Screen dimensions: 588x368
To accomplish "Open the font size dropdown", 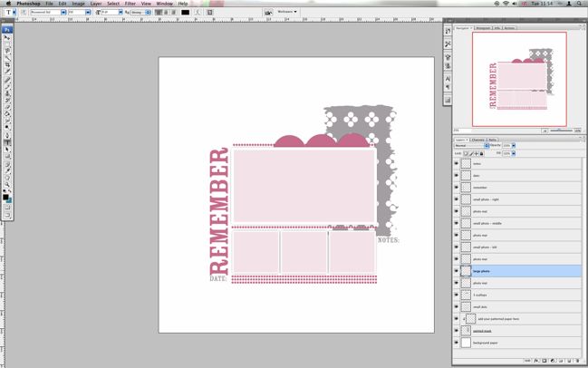I will tap(120, 13).
